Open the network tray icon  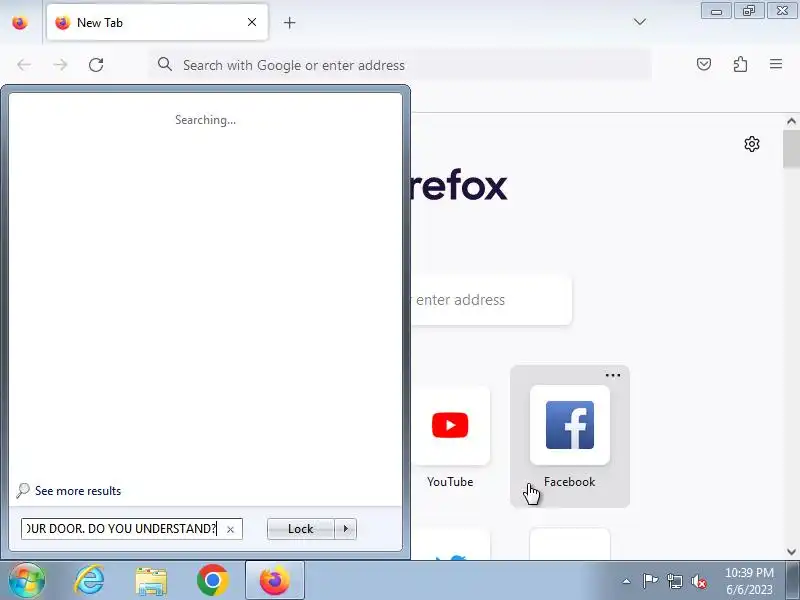click(x=674, y=581)
